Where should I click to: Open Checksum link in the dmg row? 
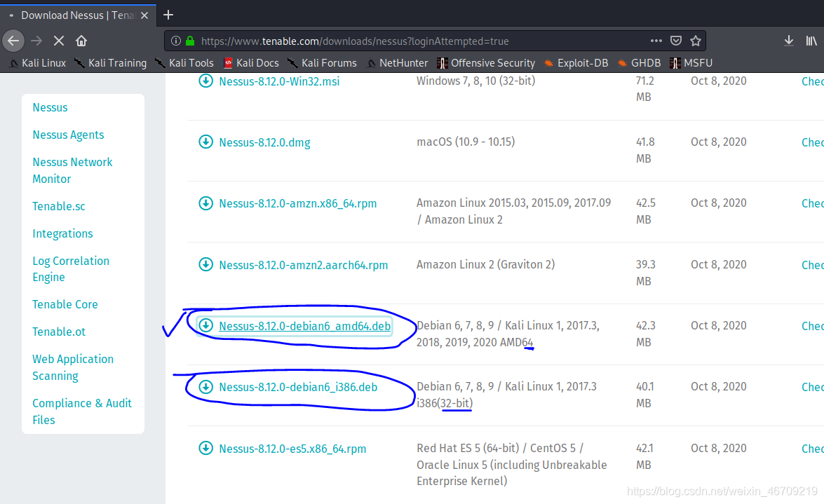(x=813, y=142)
